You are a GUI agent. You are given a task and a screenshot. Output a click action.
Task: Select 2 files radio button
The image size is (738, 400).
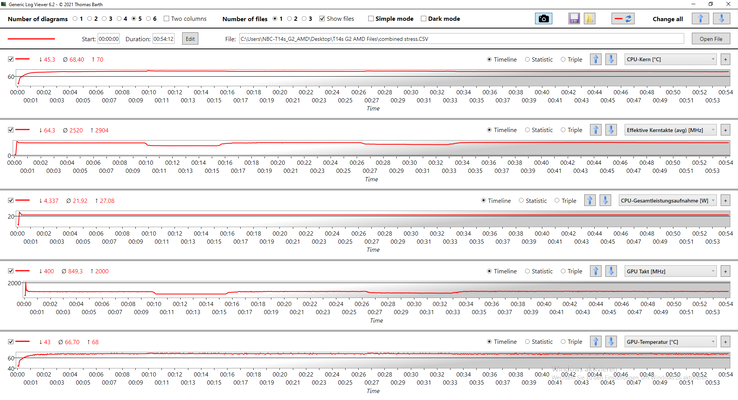pos(289,19)
